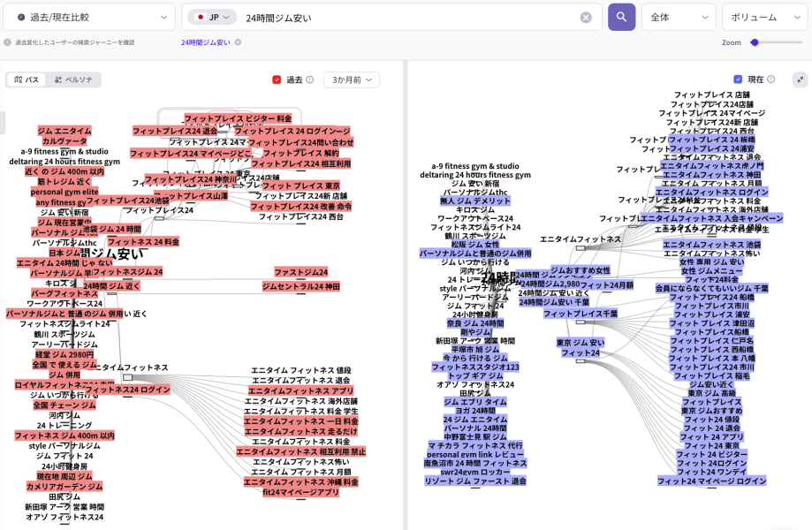812x530 pixels.
Task: Open the JP country selector
Action: (213, 18)
